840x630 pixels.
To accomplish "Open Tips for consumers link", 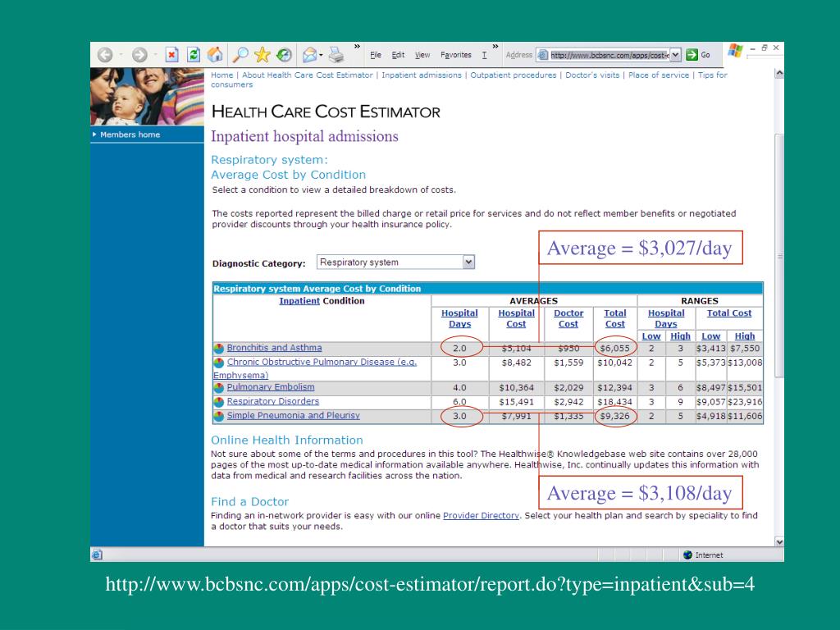I will [x=713, y=75].
